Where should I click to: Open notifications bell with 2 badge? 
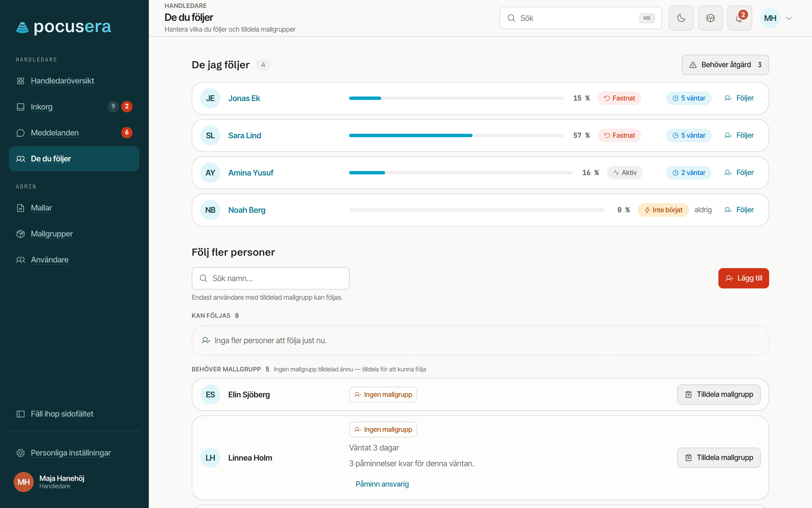(740, 18)
